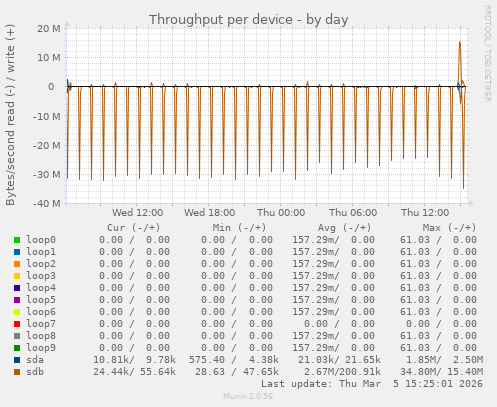Select the loop0 legend label
The image size is (497, 407).
pyautogui.click(x=41, y=240)
